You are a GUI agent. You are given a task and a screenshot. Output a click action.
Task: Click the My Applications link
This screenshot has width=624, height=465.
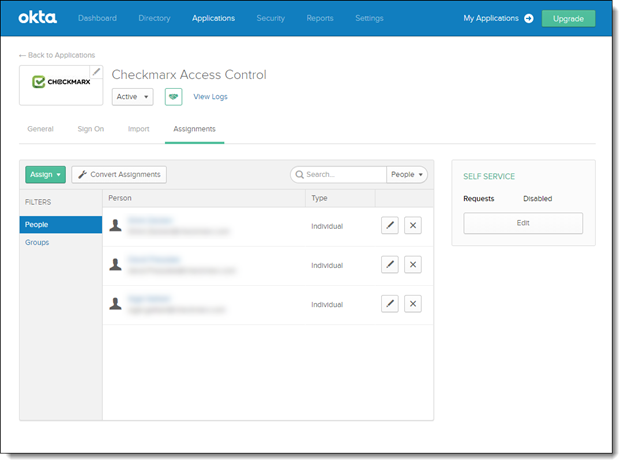pyautogui.click(x=491, y=18)
